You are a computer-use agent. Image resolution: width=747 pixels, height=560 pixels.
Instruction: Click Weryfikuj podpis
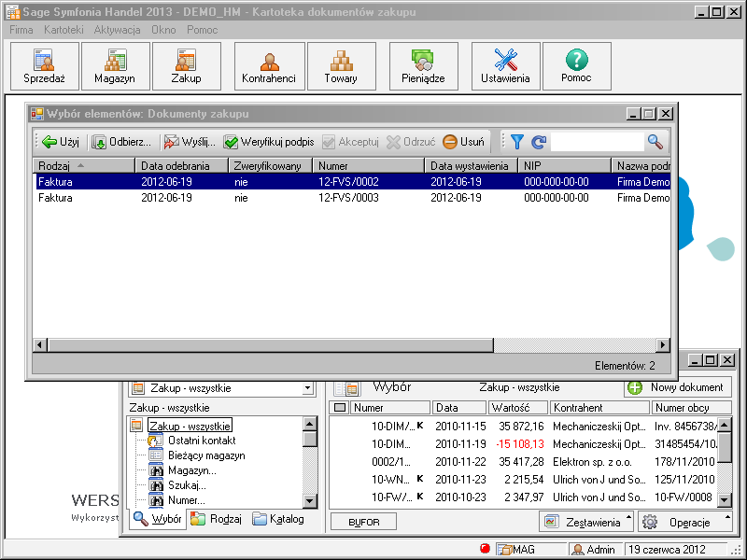click(x=269, y=142)
